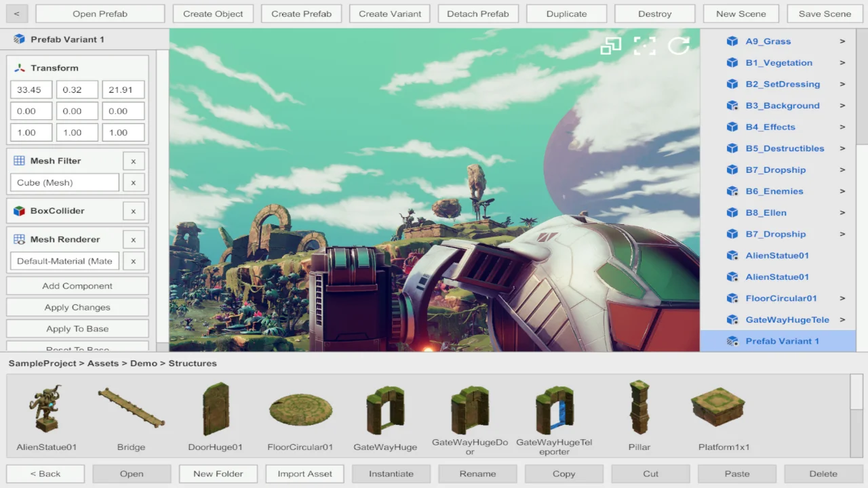Image resolution: width=868 pixels, height=488 pixels.
Task: Click Save Scene in top toolbar
Action: (825, 14)
